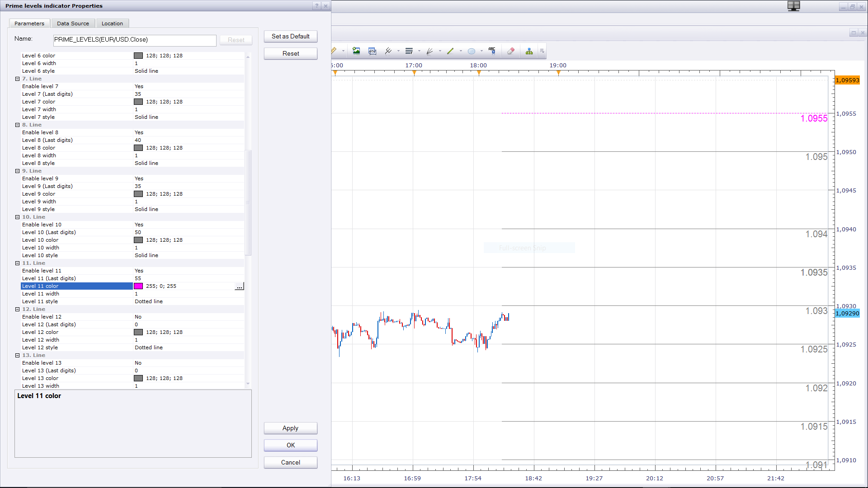Click the Reset button below Set as Default
This screenshot has width=868, height=488.
291,53
